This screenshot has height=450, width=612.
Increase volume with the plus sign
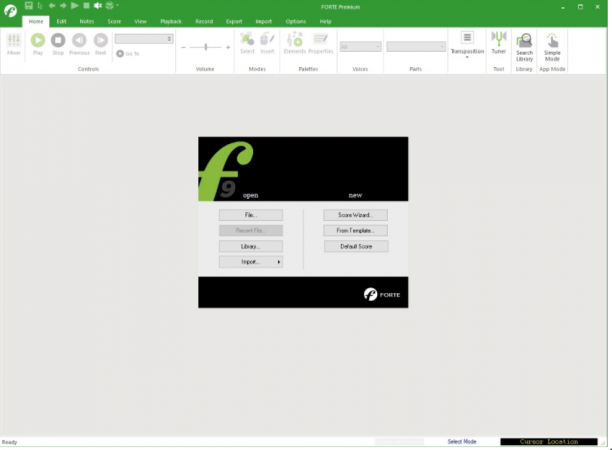click(228, 47)
